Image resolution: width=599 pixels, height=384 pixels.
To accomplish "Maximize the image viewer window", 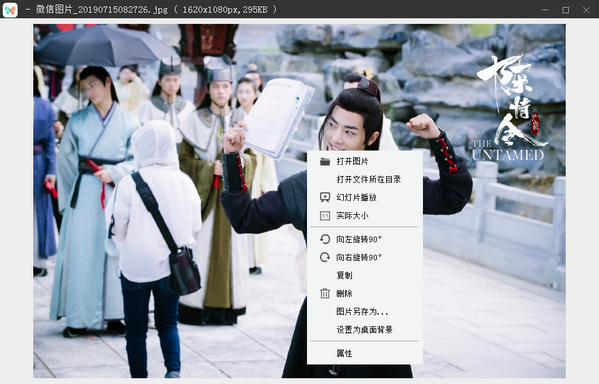I will 566,10.
